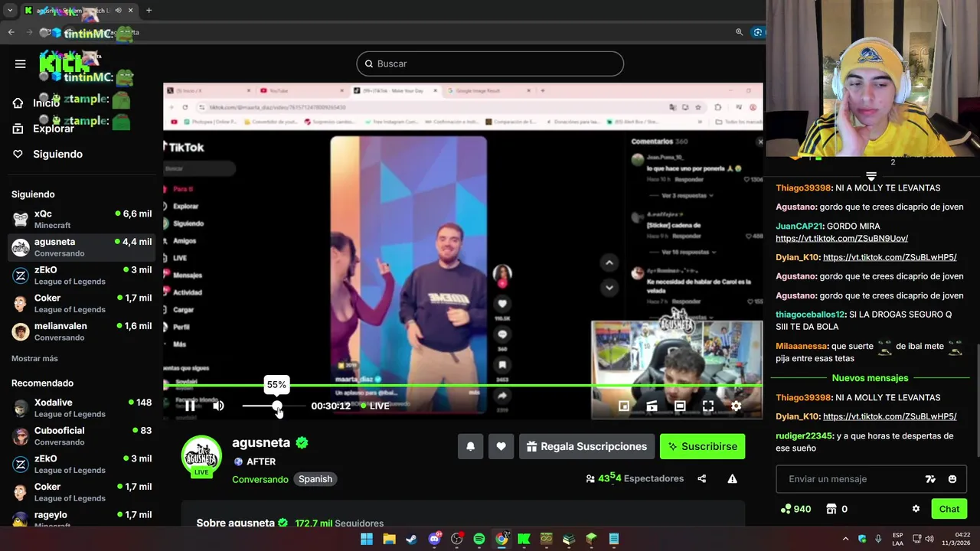The height and width of the screenshot is (551, 980).
Task: Go to Inicio in the sidebar
Action: click(x=36, y=103)
